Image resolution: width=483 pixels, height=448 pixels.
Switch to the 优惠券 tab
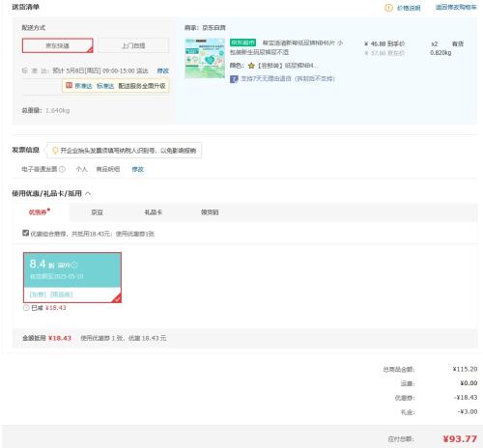[40, 212]
